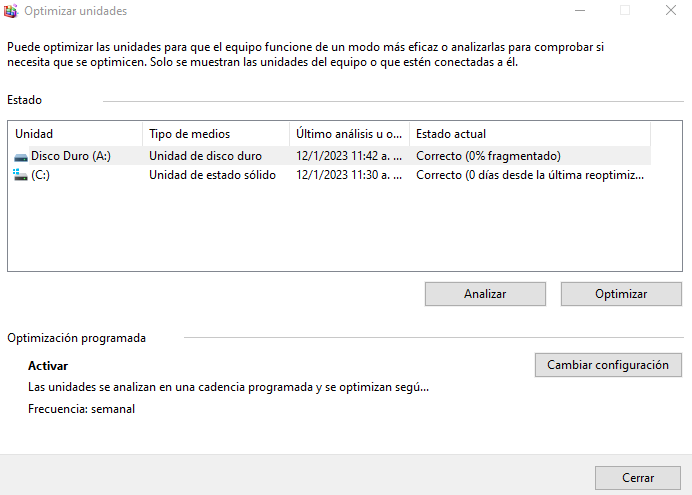Image resolution: width=692 pixels, height=495 pixels.
Task: Select the Disco Duro (A:) drive name
Action: [x=71, y=156]
